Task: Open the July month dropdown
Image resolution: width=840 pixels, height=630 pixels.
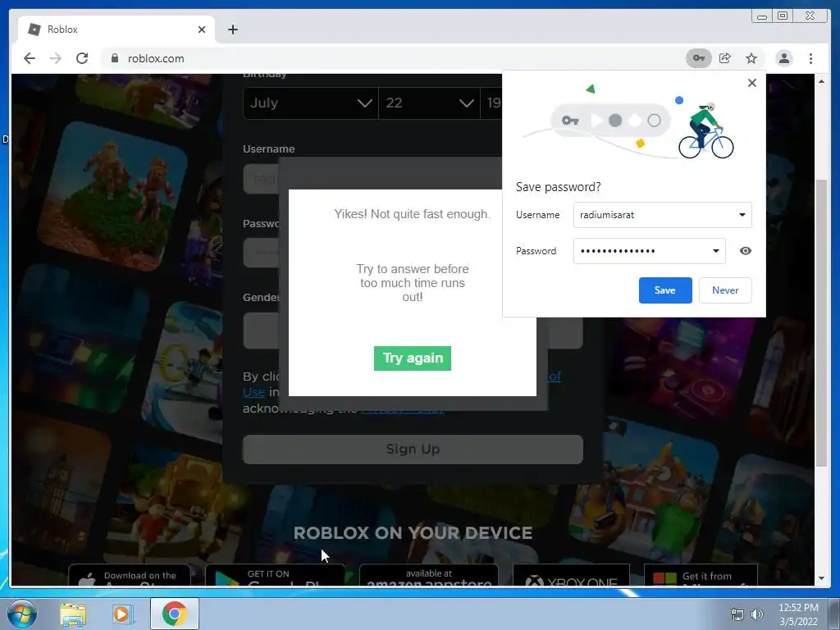Action: [x=311, y=103]
